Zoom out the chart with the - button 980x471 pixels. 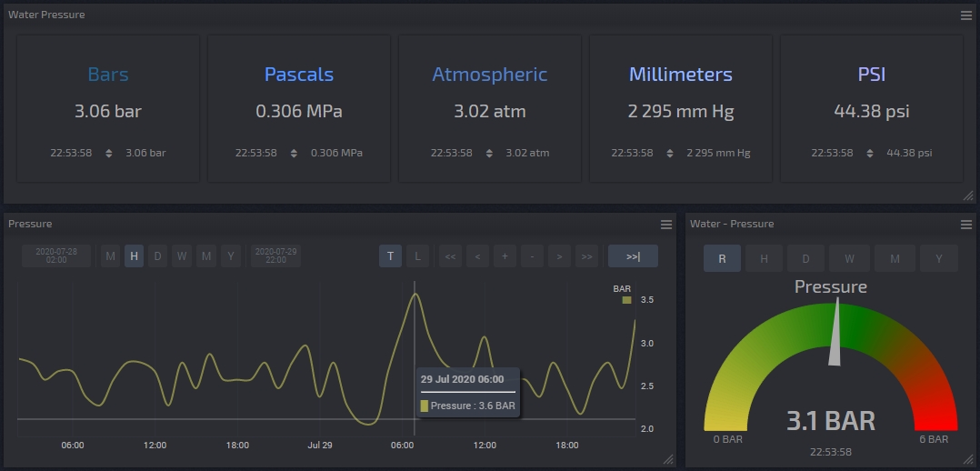tap(532, 257)
